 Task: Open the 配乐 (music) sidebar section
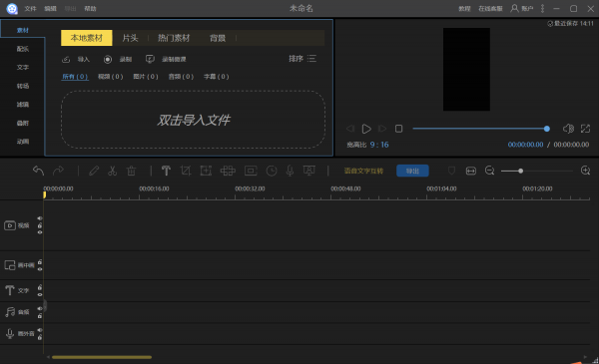[23, 49]
